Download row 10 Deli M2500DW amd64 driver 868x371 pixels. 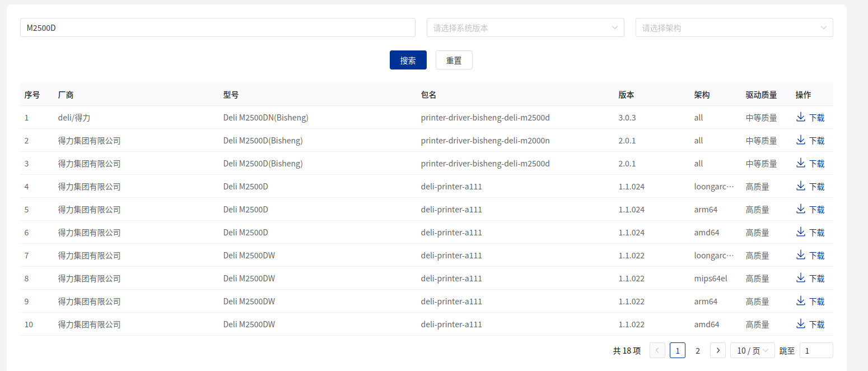pos(810,324)
